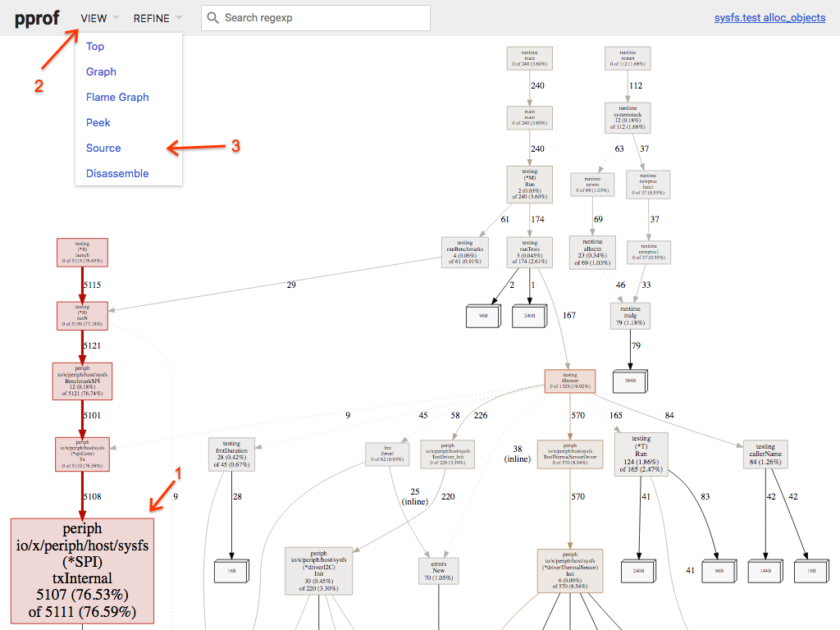Switch to Source view
This screenshot has width=840, height=630.
103,148
